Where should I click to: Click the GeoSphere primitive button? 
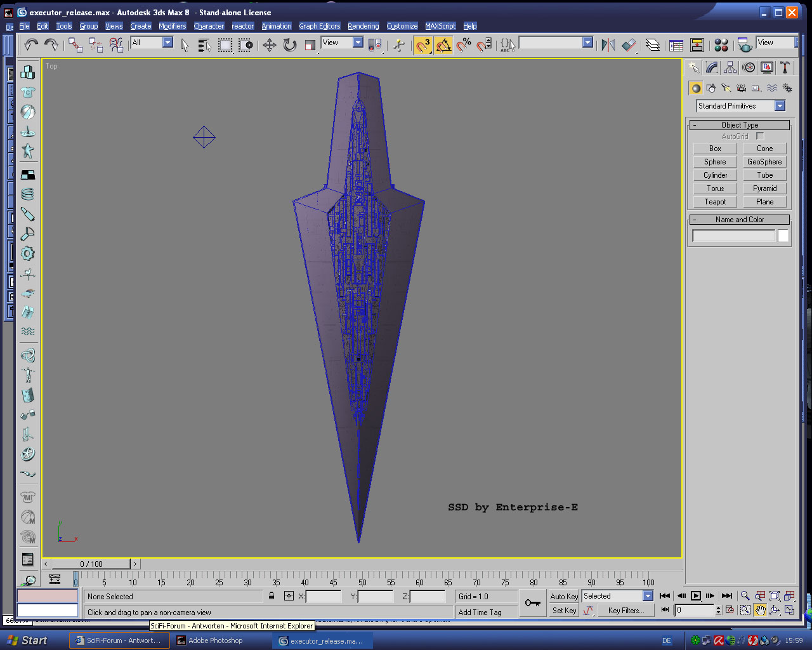(x=764, y=162)
